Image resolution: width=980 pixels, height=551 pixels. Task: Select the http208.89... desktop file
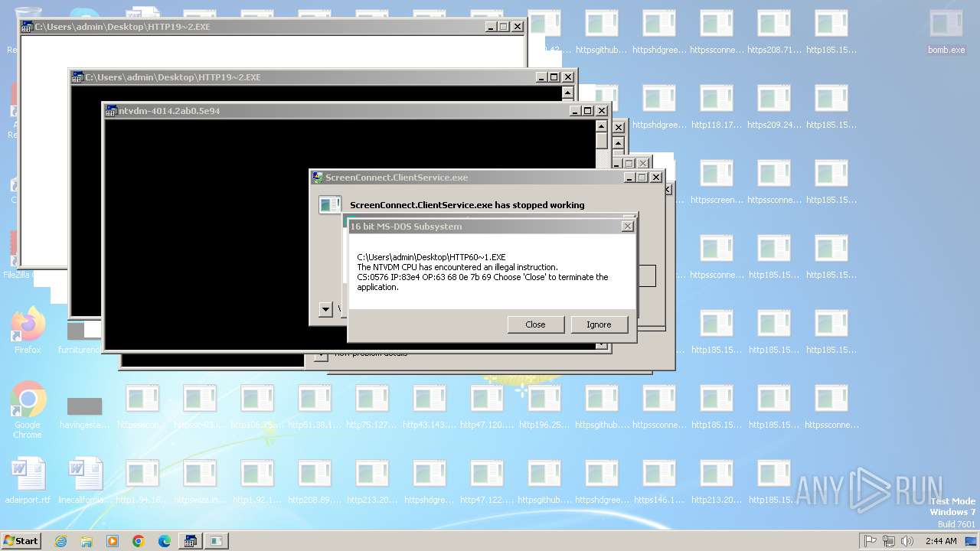click(x=315, y=482)
